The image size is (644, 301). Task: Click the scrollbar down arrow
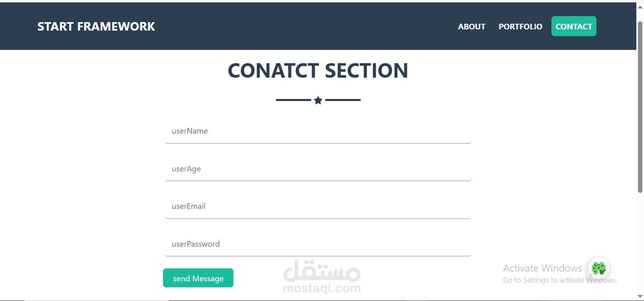640,297
